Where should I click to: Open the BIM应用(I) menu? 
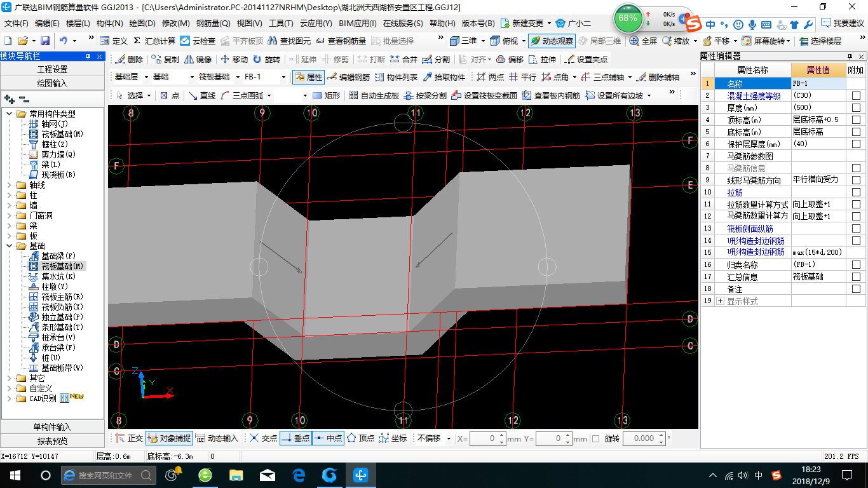coord(358,24)
